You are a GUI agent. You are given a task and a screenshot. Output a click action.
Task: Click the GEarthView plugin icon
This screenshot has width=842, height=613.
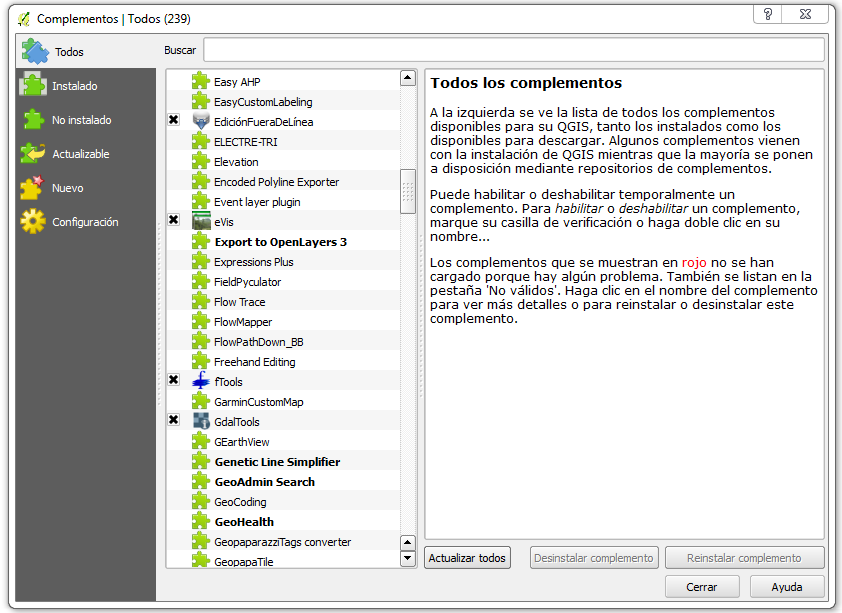[x=201, y=441]
